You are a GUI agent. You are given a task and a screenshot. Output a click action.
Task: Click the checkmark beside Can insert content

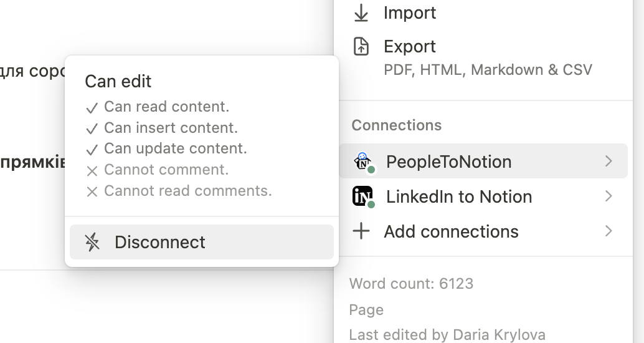click(x=92, y=128)
